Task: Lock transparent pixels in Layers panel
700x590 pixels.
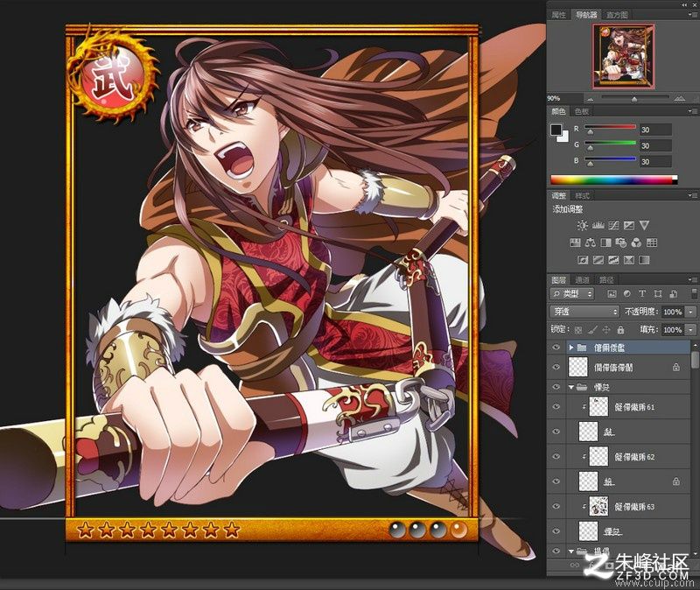Action: point(578,330)
